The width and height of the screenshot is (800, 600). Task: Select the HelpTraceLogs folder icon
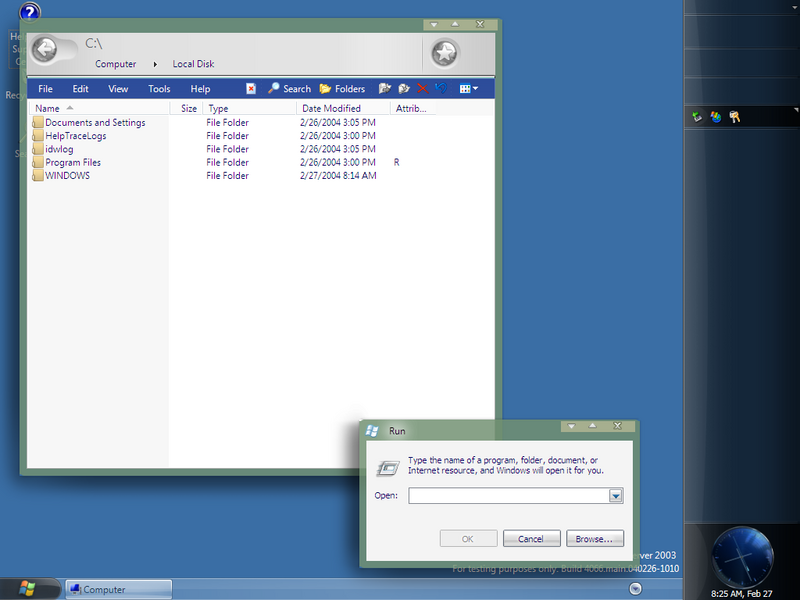(38, 136)
